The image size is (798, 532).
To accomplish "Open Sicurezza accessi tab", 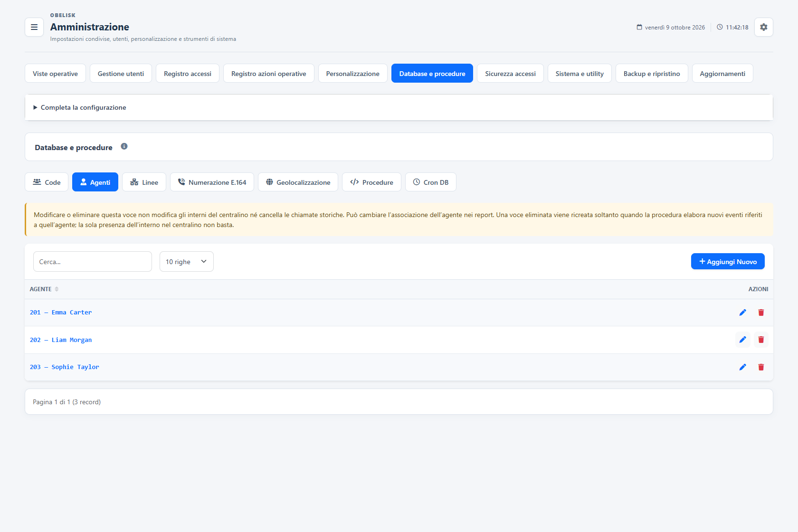I will click(510, 73).
